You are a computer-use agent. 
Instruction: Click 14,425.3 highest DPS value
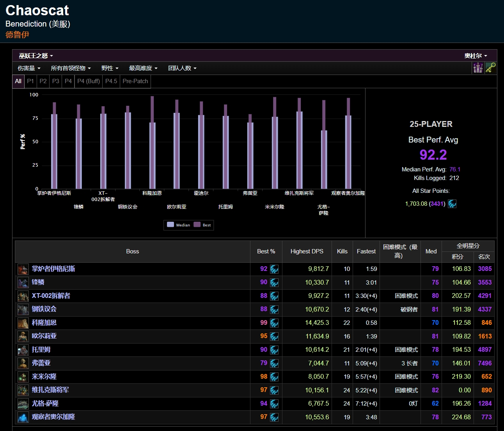tap(317, 323)
